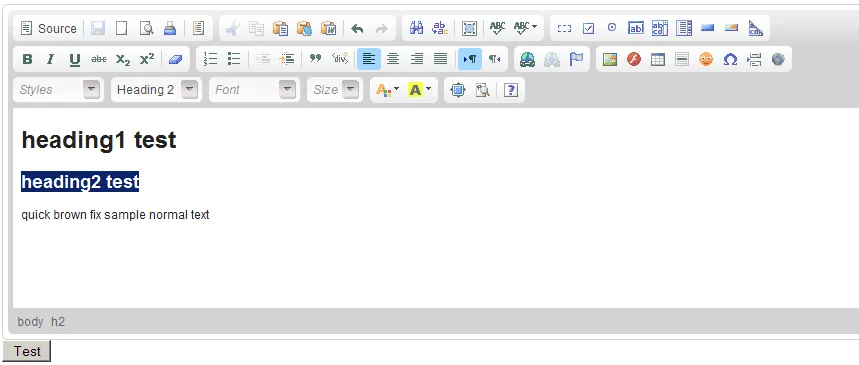Screen dimensions: 859x365
Task: Insert an Image
Action: coord(610,59)
